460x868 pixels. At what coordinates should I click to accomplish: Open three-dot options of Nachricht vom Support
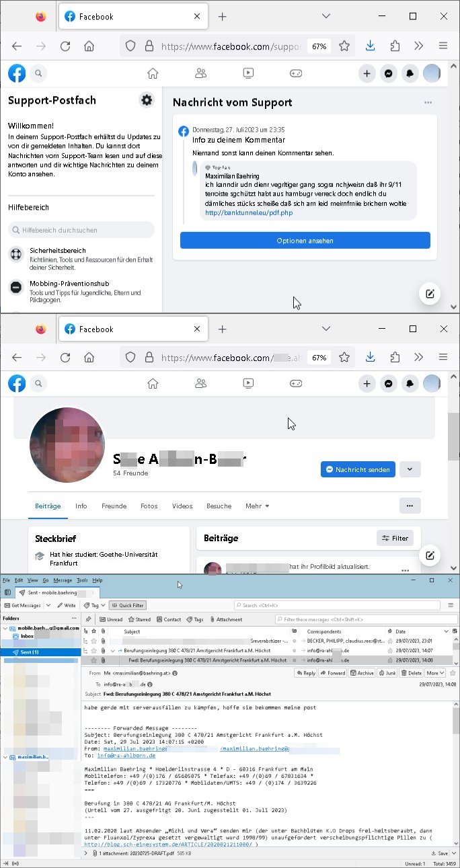[428, 103]
